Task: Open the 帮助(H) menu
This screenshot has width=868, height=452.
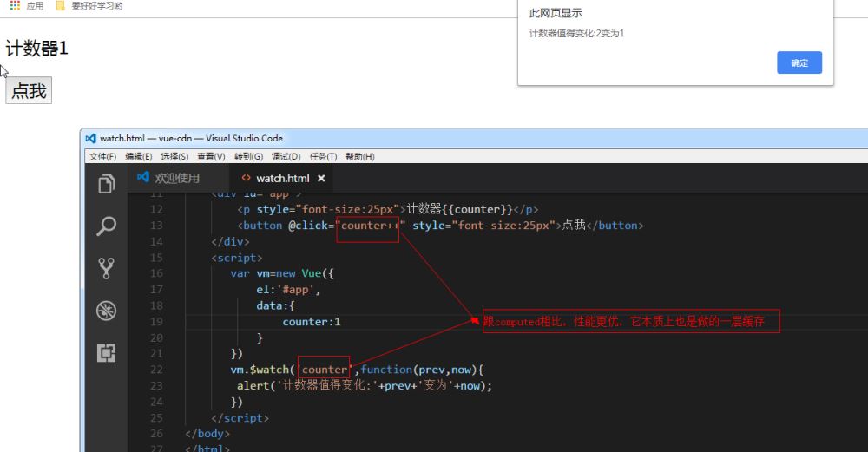Action: pos(360,156)
